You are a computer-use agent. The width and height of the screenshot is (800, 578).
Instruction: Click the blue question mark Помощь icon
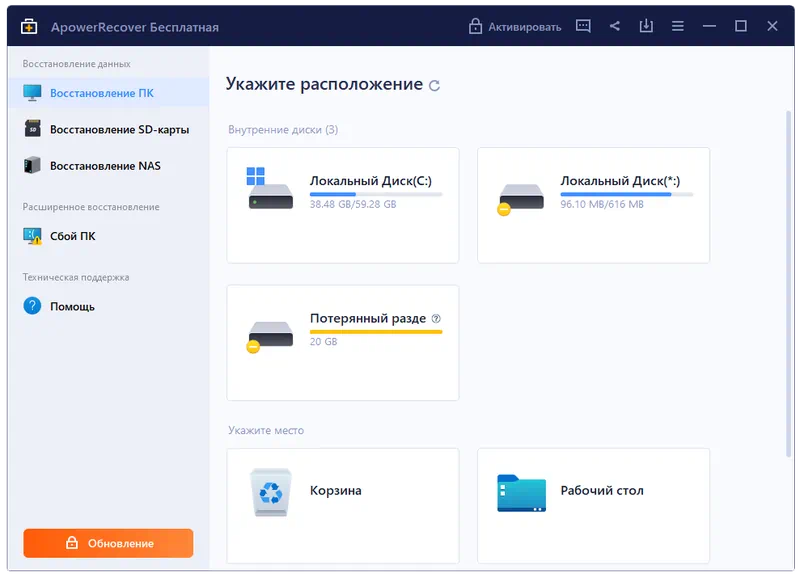coord(32,306)
